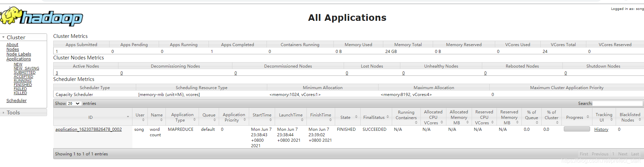The image size is (644, 167).
Task: Go to Next page of entries
Action: (623, 154)
